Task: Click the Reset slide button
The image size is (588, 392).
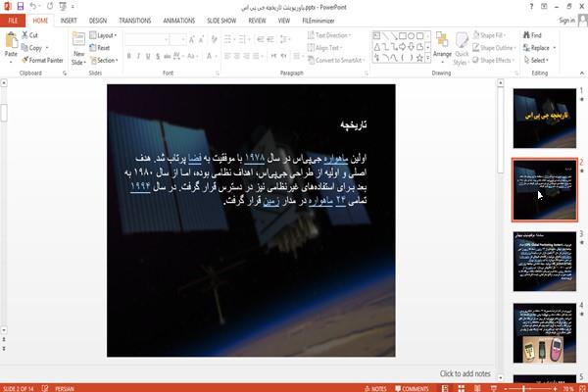Action: pos(100,48)
